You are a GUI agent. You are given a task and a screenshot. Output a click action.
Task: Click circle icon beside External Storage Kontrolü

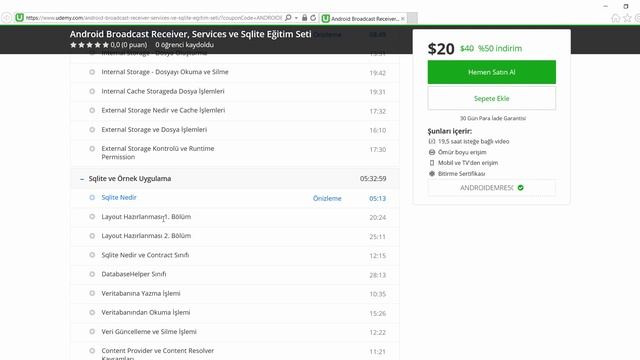pyautogui.click(x=92, y=149)
